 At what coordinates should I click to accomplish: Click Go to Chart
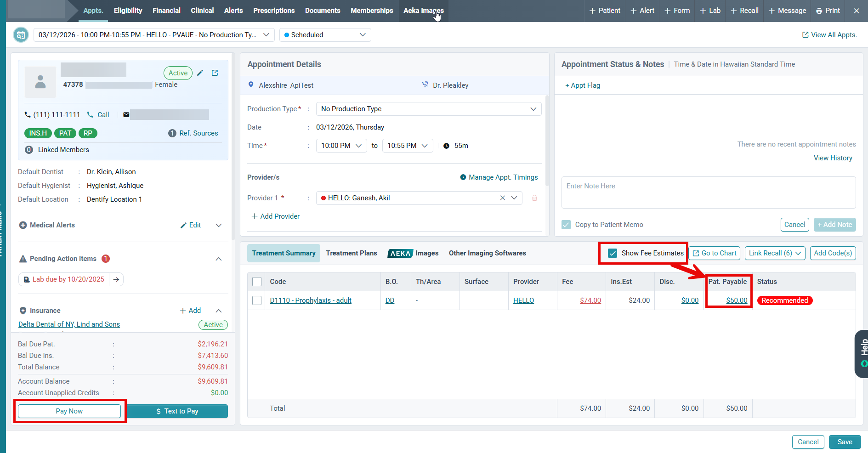(715, 253)
